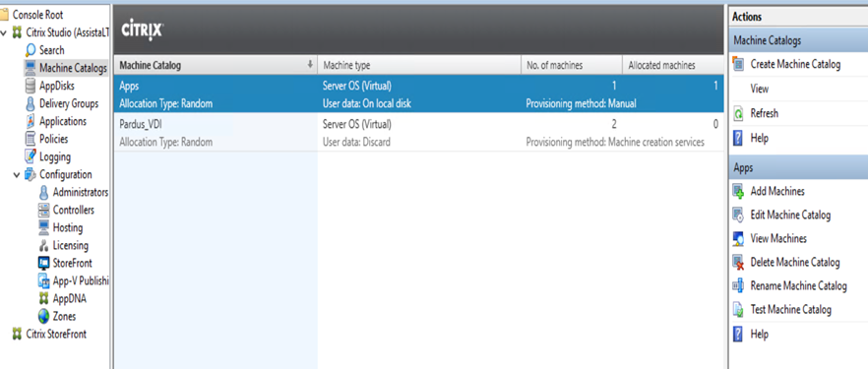Click the Add Machines action link

(x=777, y=192)
